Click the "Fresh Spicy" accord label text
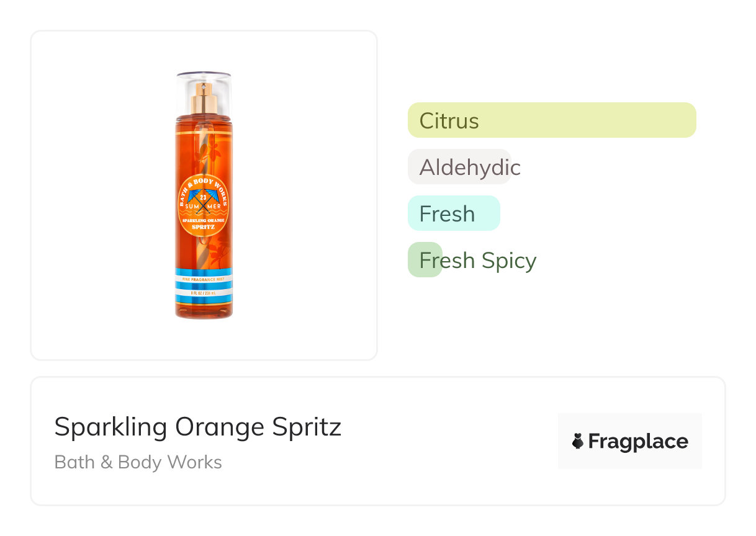This screenshot has height=536, width=756. 478,261
